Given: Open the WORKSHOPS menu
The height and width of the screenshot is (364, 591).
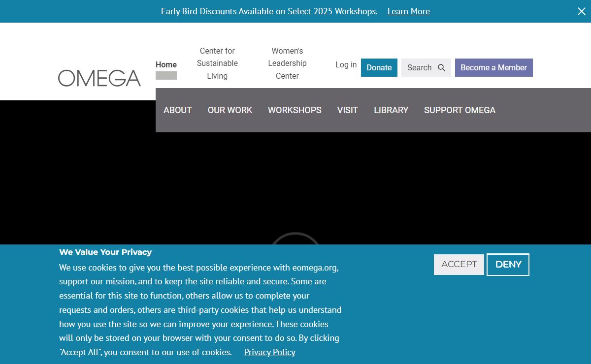Looking at the screenshot, I should (x=295, y=110).
